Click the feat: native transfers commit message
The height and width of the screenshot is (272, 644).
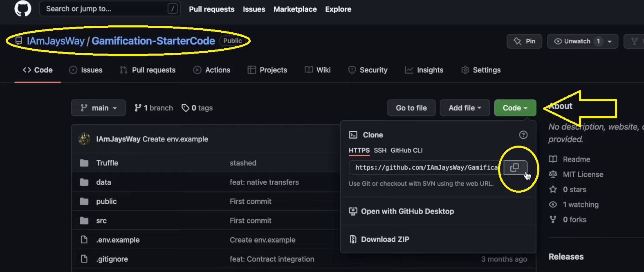264,182
